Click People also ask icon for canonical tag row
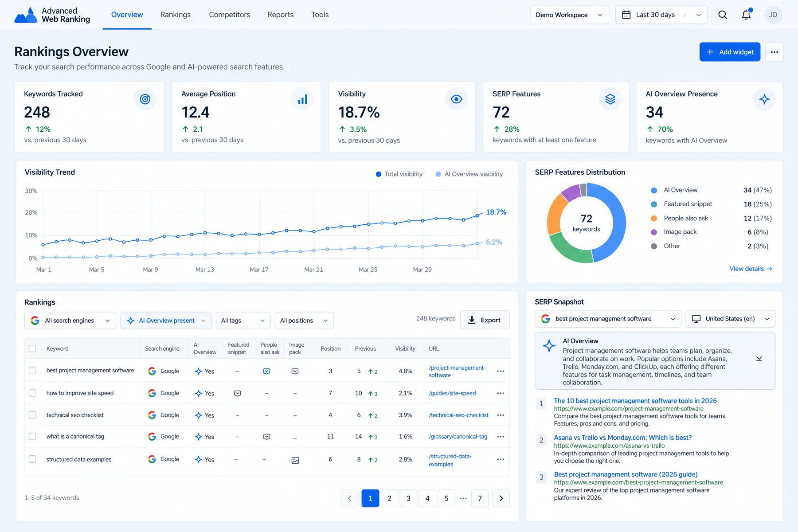 (266, 437)
